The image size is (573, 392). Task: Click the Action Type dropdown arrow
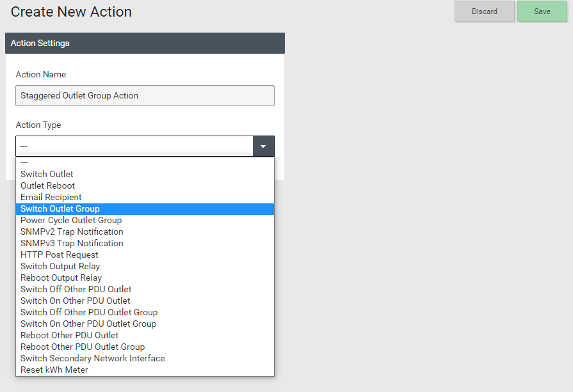tap(263, 146)
